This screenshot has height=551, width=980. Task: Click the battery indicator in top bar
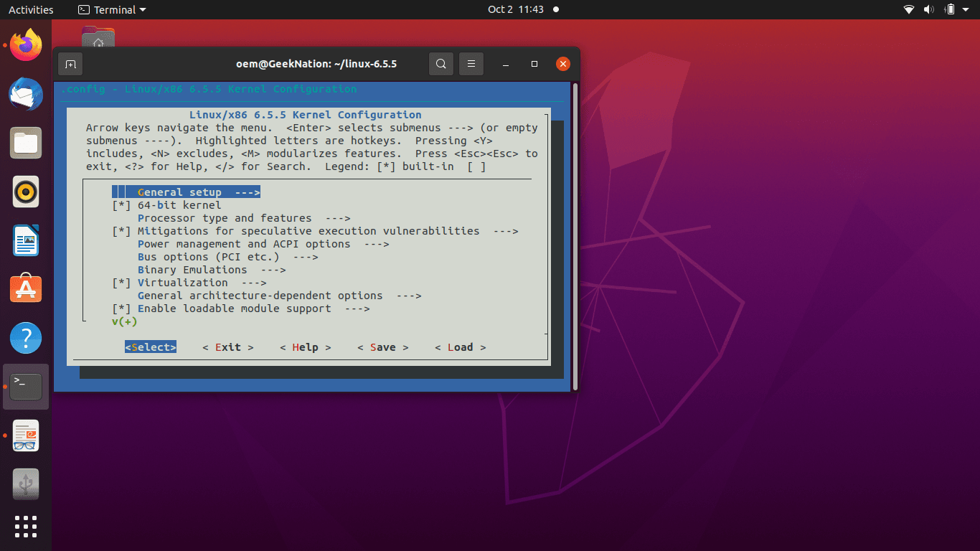click(x=950, y=9)
